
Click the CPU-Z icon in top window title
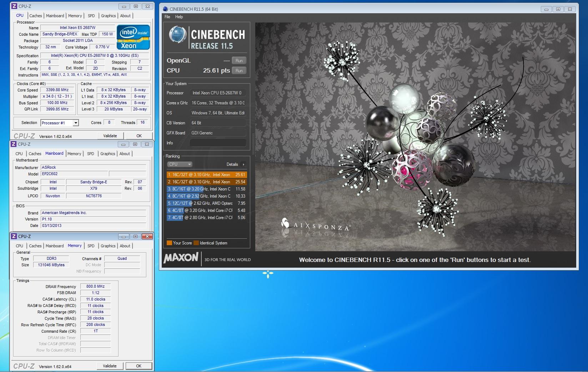14,6
